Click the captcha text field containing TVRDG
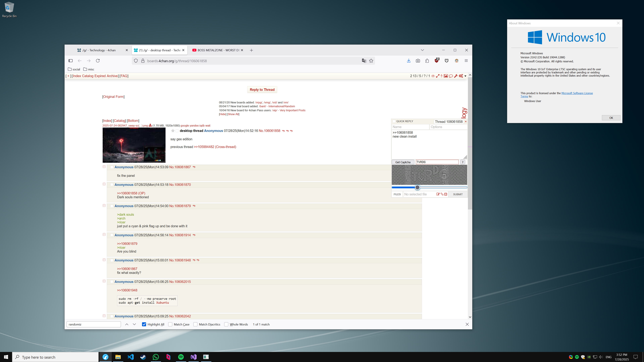Viewport: 644px width, 362px height. point(437,162)
